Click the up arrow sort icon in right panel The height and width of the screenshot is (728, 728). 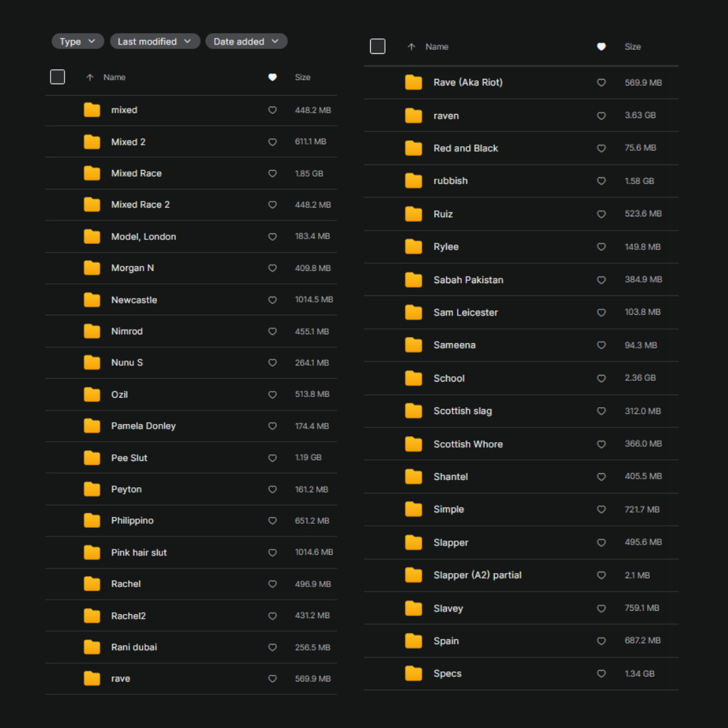tap(411, 47)
